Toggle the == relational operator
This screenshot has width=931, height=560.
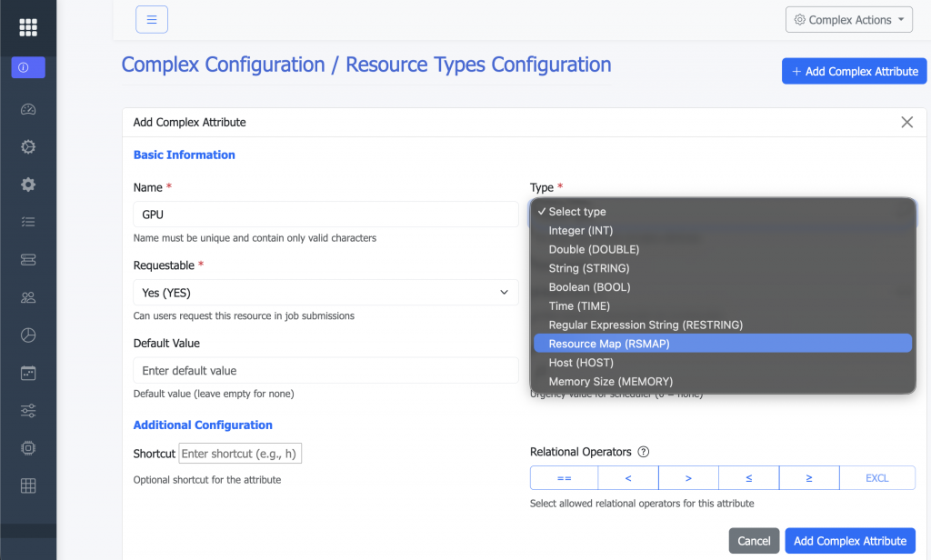(x=565, y=477)
